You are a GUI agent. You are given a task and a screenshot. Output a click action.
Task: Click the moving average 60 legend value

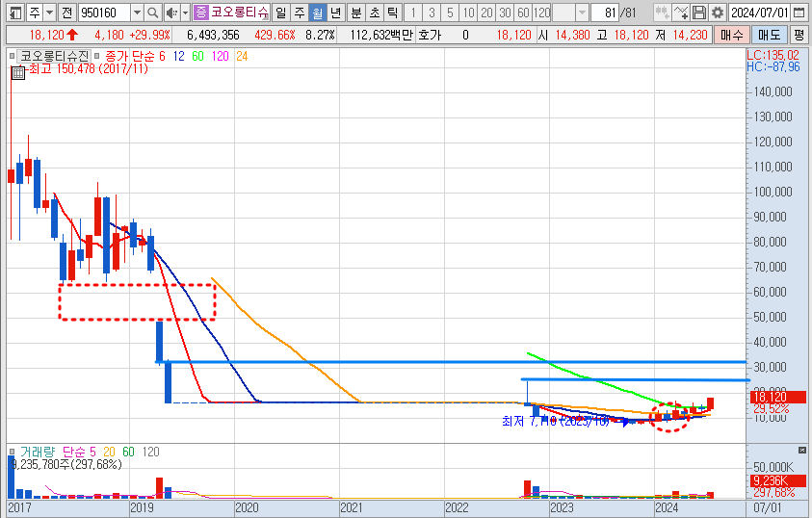click(197, 56)
